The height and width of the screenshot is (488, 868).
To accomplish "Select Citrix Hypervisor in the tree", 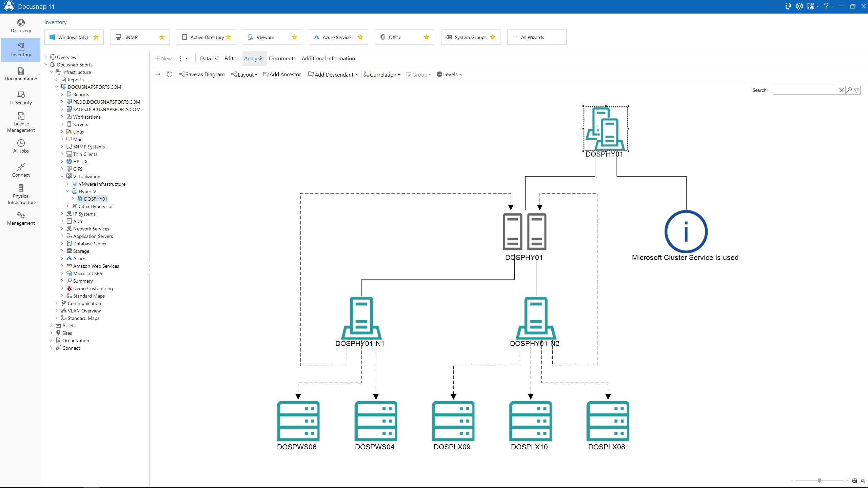I will pos(96,206).
